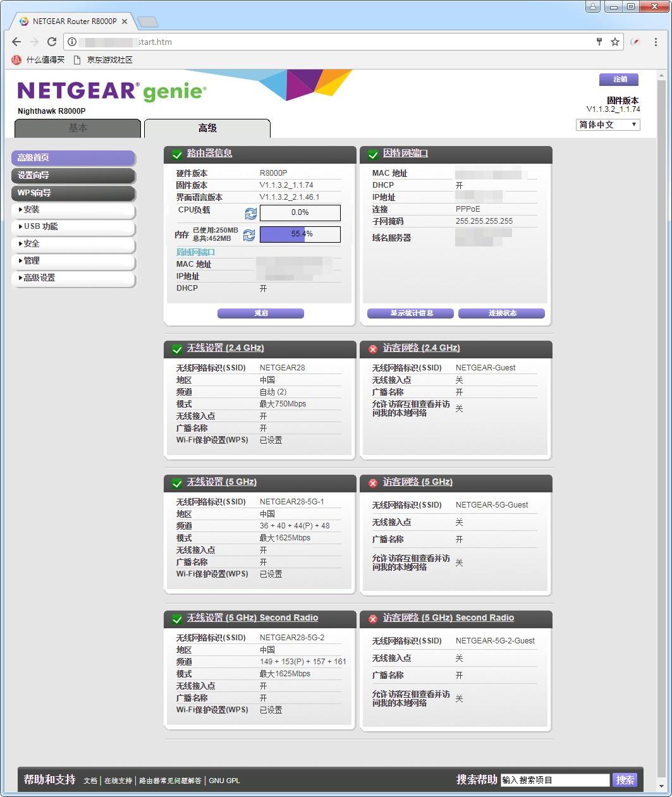This screenshot has height=797, width=672.
Task: Expand the USB 功能 sidebar section
Action: (73, 227)
